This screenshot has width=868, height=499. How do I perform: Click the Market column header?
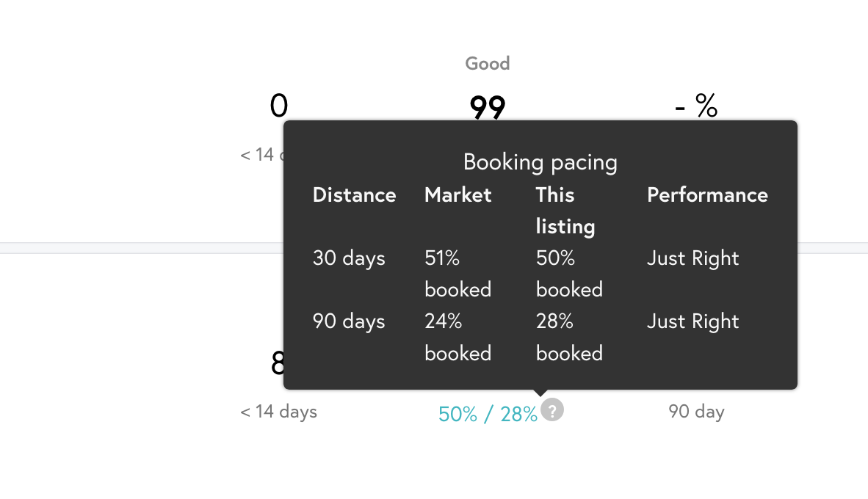click(x=457, y=194)
